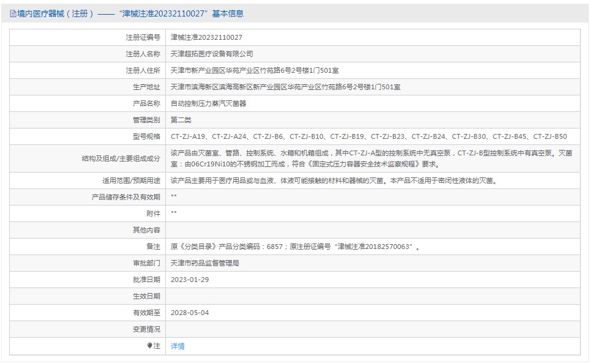This screenshot has width=590, height=364.
Task: Click the document icon before 境内医疗器械 title
Action: 13,14
